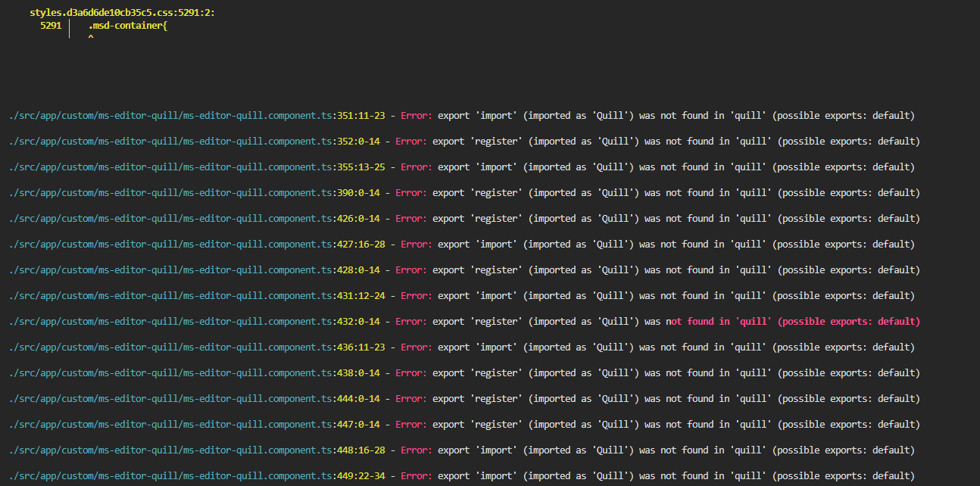Click "(imported as 'Quill')" on 426:0-14 row

point(584,219)
